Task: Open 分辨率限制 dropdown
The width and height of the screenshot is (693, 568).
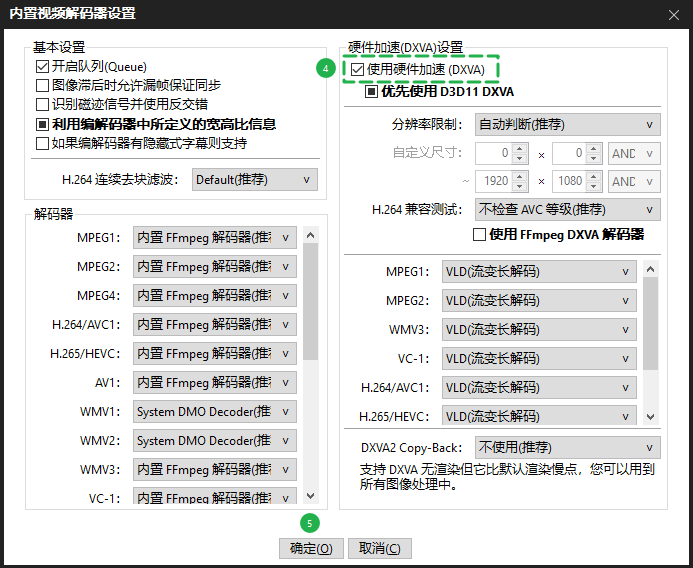Action: click(x=566, y=125)
